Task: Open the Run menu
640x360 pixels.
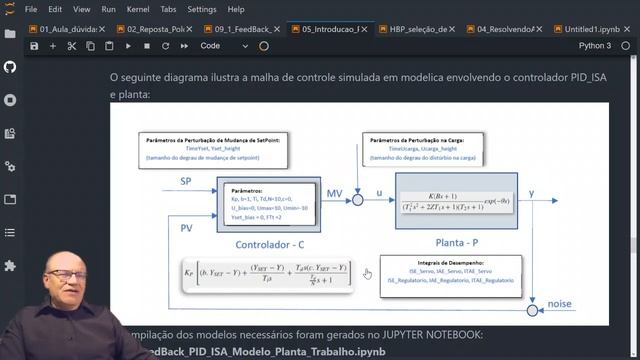Action: pyautogui.click(x=109, y=9)
